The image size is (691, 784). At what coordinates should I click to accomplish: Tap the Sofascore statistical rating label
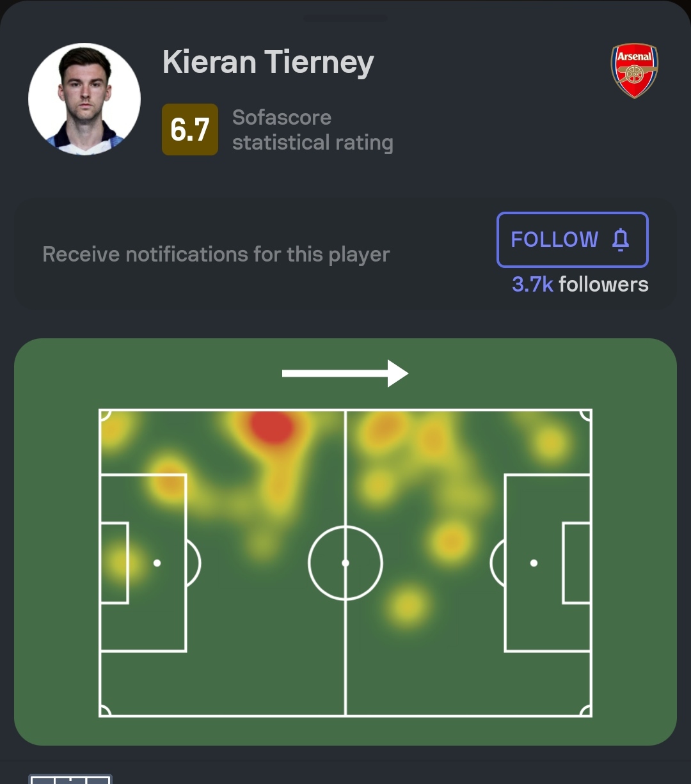click(313, 130)
